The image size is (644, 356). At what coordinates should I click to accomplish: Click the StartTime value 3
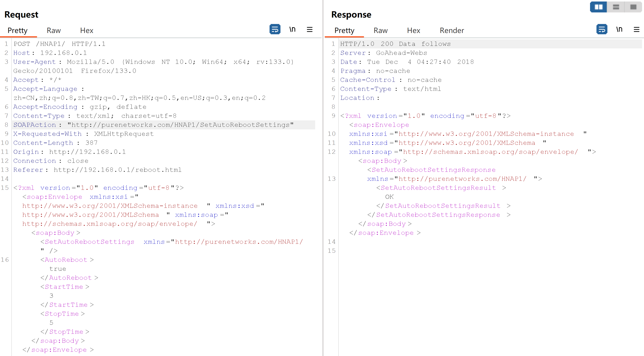[x=52, y=296]
